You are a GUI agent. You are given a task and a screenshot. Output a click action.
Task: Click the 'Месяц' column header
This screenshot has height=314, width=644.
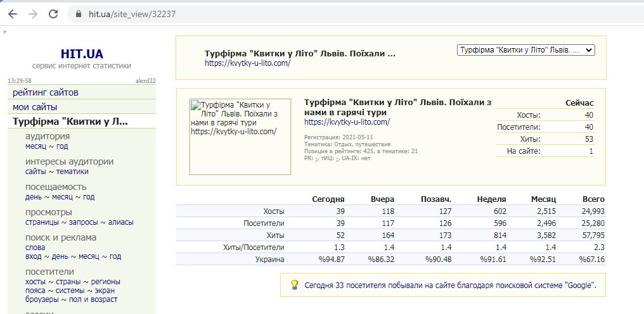tap(543, 199)
